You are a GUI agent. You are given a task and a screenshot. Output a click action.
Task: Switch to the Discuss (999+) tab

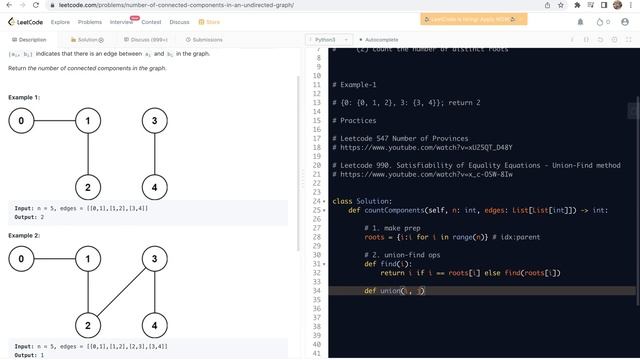146,40
